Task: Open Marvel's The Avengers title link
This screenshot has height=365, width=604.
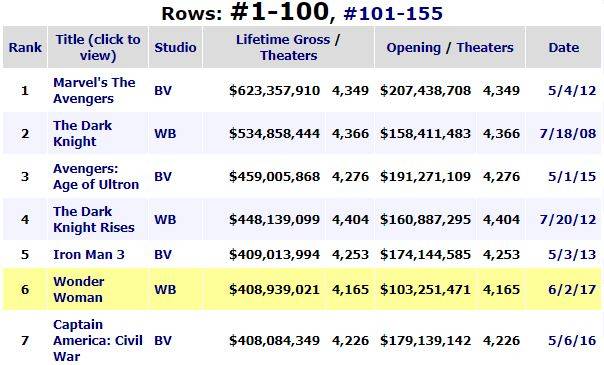Action: point(94,90)
